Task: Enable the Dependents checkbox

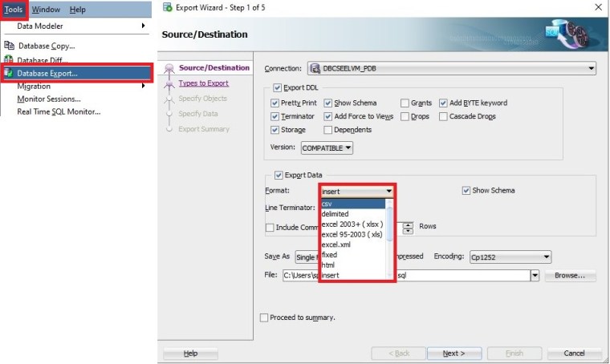Action: 328,130
